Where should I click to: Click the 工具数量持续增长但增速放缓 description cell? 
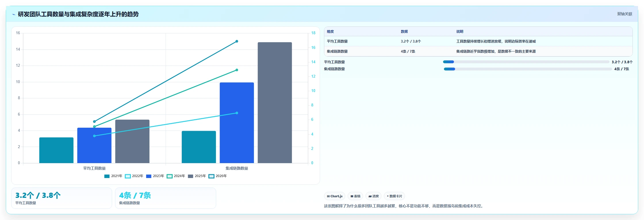coord(496,41)
